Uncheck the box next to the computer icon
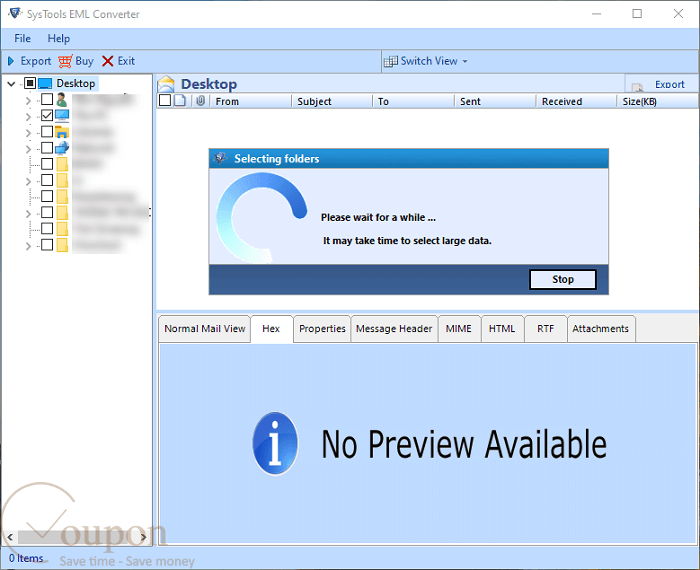 pos(47,115)
